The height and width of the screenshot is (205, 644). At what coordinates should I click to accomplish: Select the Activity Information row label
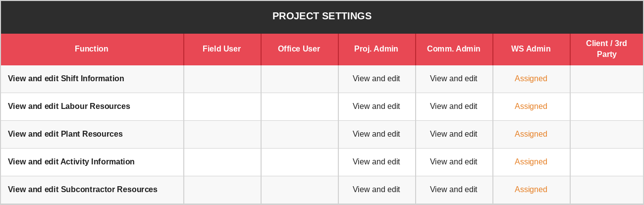pos(71,162)
